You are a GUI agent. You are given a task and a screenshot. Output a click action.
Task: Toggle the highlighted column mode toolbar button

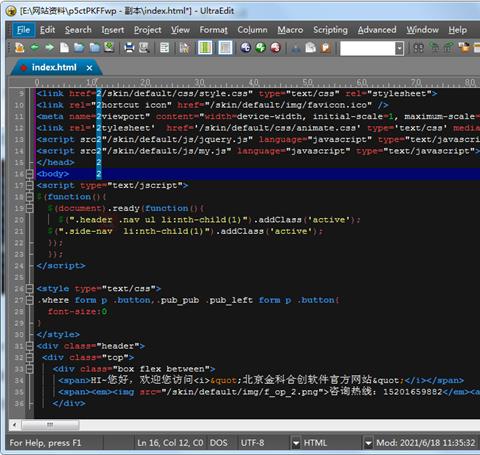(x=205, y=48)
